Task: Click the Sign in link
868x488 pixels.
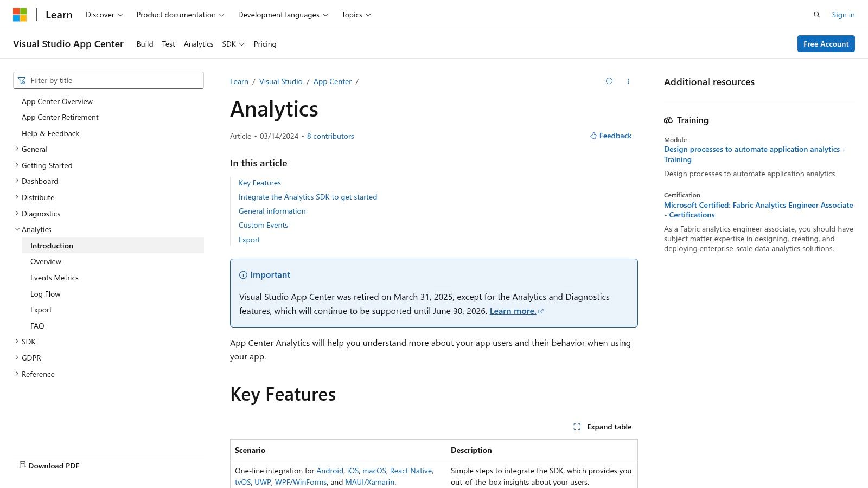Action: 843,15
